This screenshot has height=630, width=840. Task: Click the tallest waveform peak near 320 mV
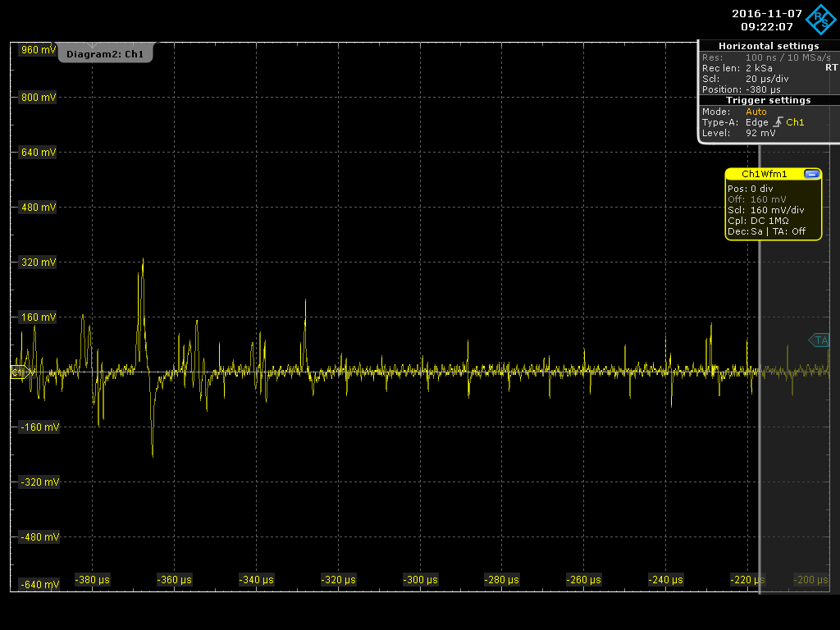[x=143, y=261]
